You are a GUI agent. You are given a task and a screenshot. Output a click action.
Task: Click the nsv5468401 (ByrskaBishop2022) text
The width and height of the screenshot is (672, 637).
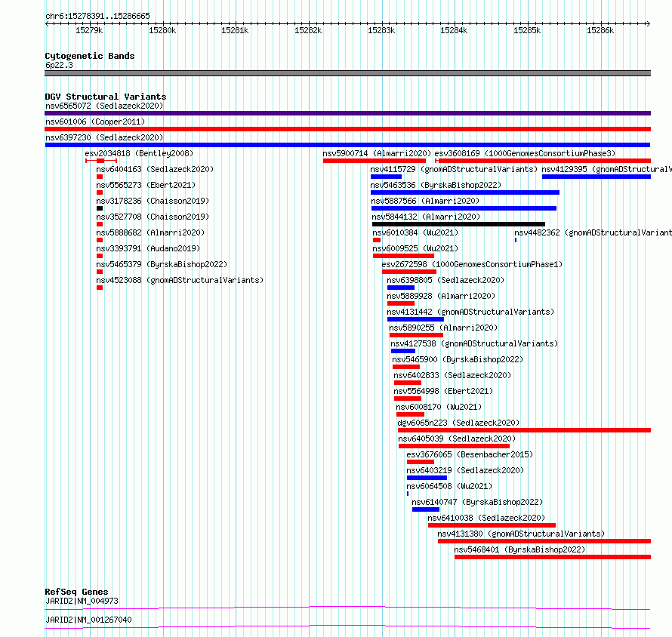(x=520, y=549)
